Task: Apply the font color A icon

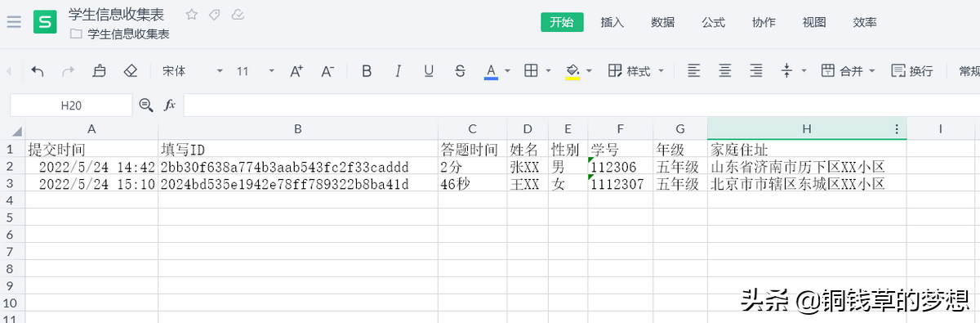Action: 491,71
